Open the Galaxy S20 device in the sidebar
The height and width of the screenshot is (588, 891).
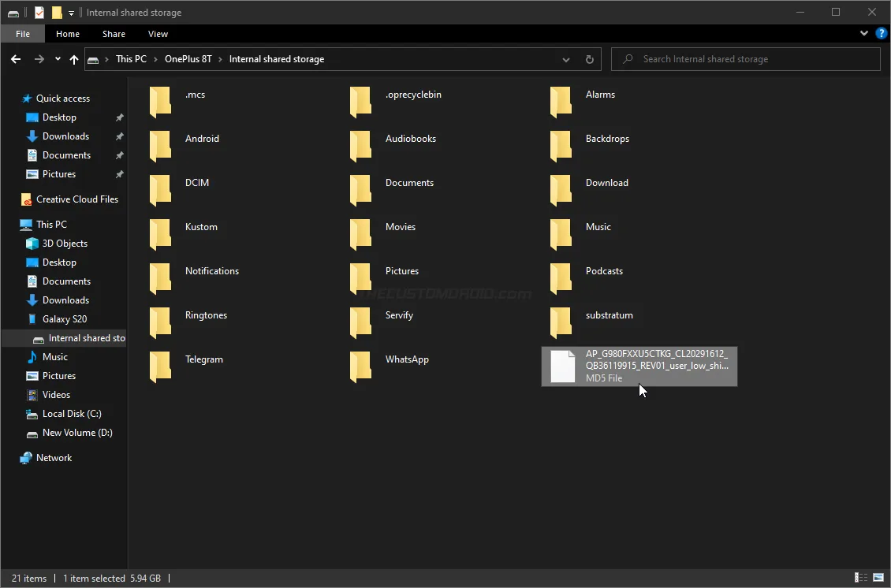click(x=59, y=318)
